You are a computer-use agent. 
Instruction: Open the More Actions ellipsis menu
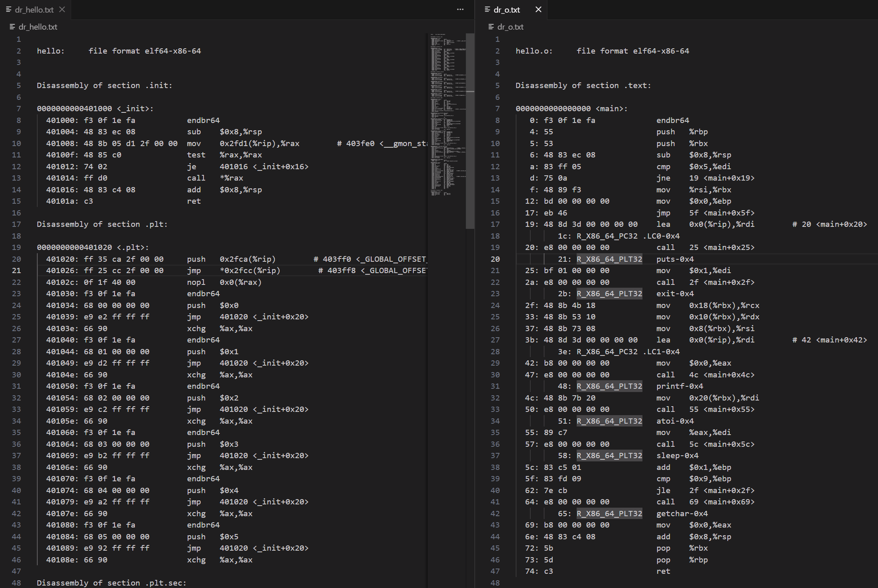[460, 9]
